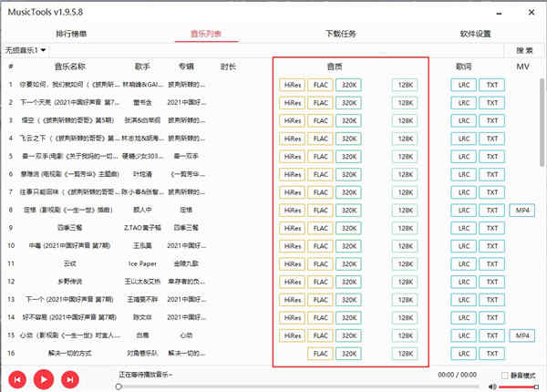Click the 专辑 column header
547x392 pixels.
pos(186,67)
